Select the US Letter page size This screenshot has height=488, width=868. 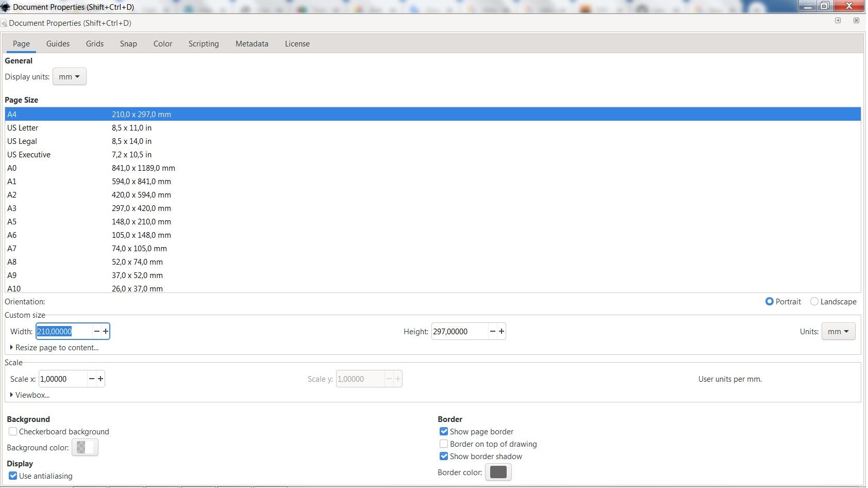pos(433,127)
